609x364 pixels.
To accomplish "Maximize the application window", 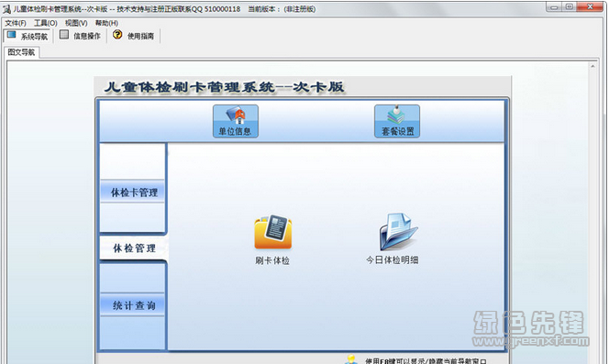I will coord(569,7).
